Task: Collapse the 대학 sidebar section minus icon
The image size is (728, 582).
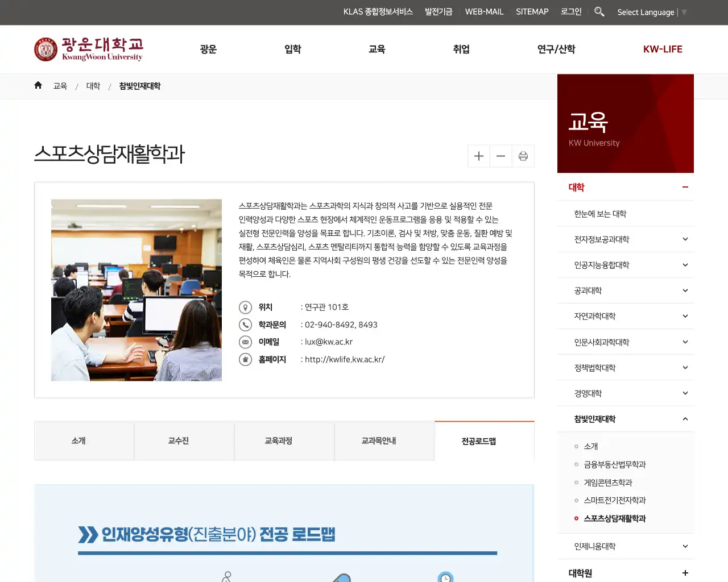Action: tap(685, 187)
